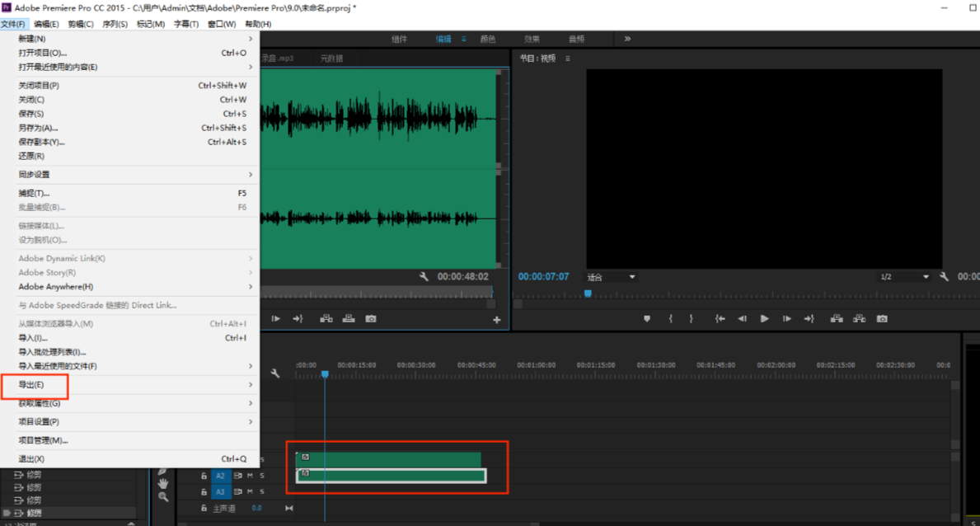Solo track A3
The height and width of the screenshot is (526, 980).
(262, 492)
